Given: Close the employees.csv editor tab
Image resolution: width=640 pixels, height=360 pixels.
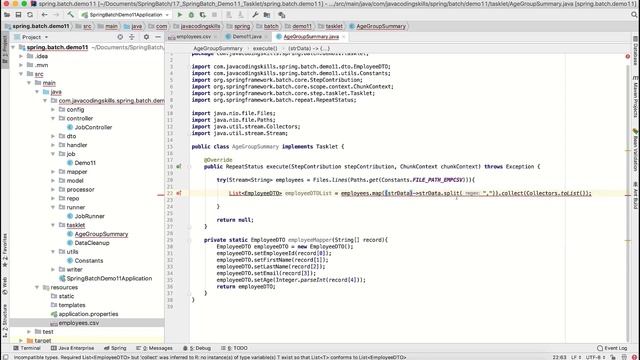Looking at the screenshot, I should click(216, 37).
